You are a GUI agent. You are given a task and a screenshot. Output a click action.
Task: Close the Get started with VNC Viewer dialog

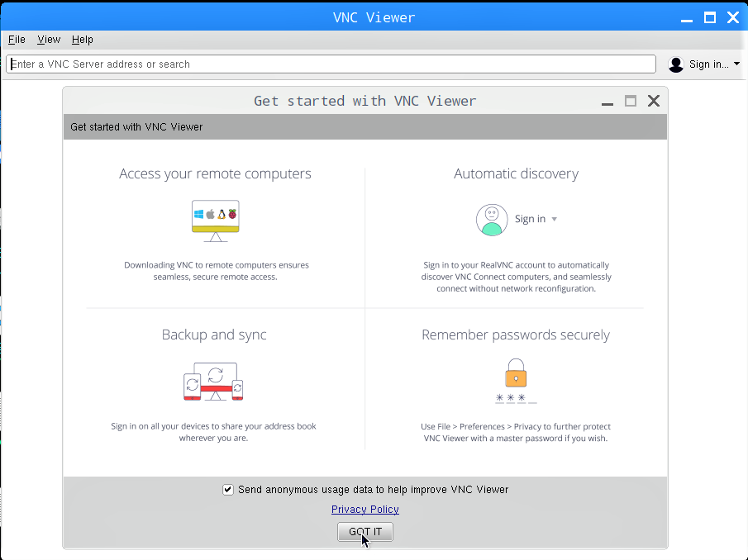coord(654,101)
